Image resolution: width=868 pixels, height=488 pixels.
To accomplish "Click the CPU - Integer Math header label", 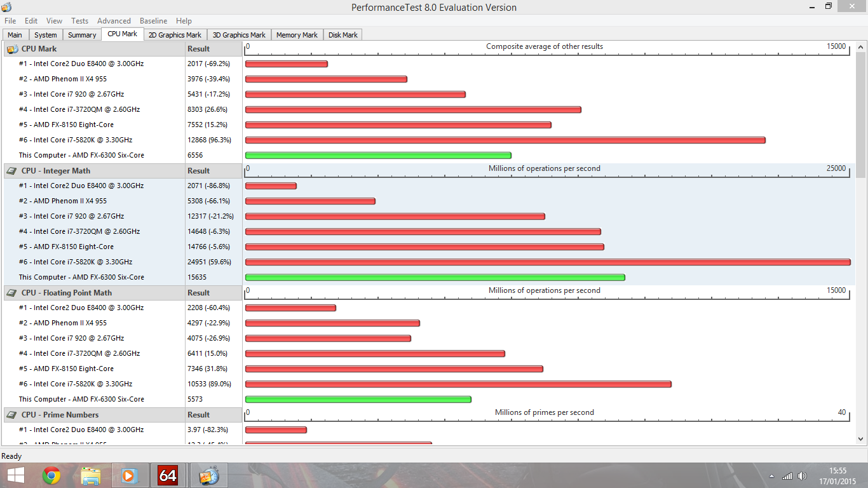I will 56,171.
